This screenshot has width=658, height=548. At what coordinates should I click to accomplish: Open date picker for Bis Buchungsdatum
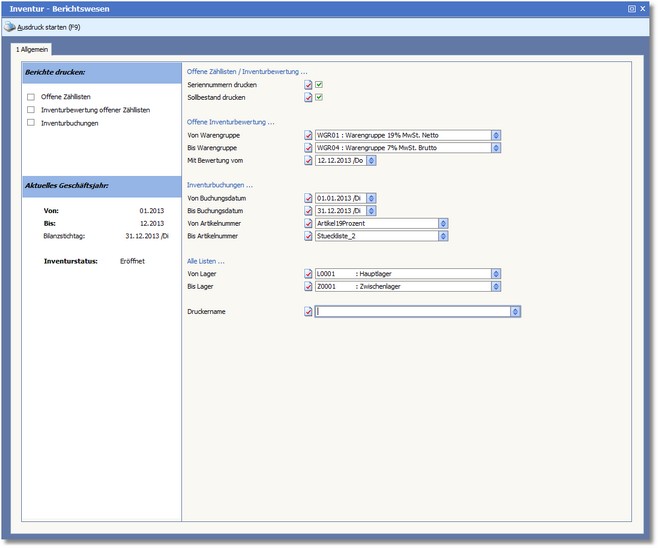click(372, 211)
